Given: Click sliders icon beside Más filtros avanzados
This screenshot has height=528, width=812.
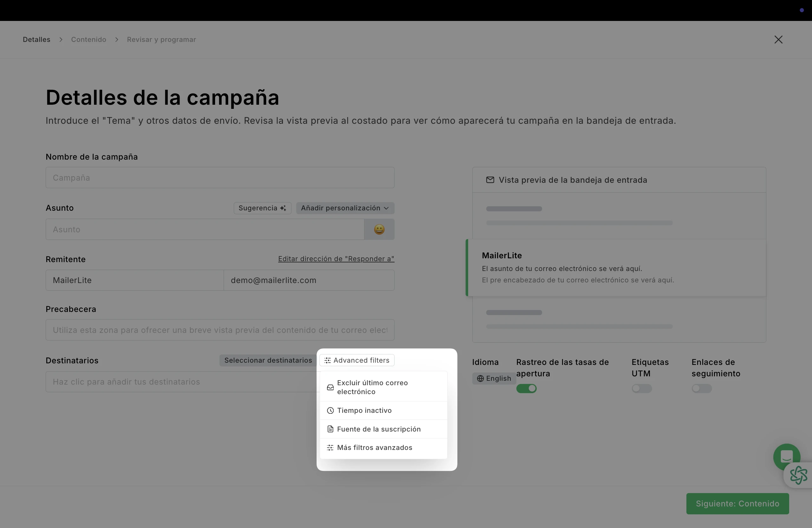Looking at the screenshot, I should coord(330,447).
